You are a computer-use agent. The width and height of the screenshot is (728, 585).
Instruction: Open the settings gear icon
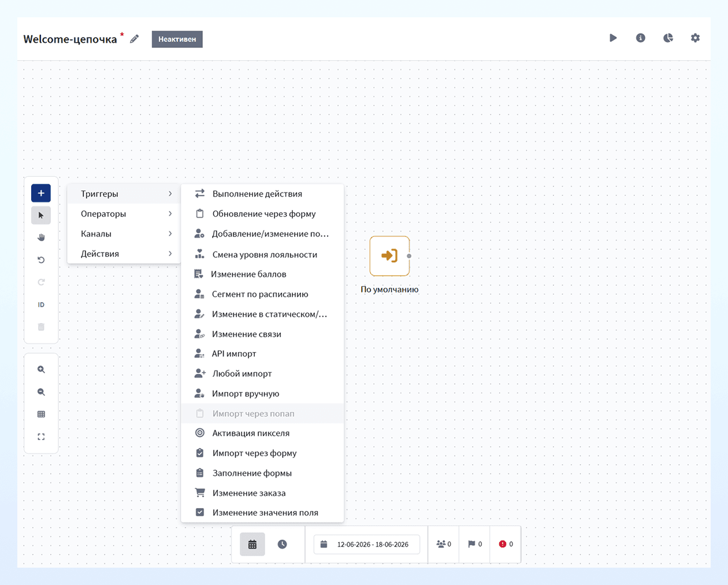pyautogui.click(x=695, y=38)
